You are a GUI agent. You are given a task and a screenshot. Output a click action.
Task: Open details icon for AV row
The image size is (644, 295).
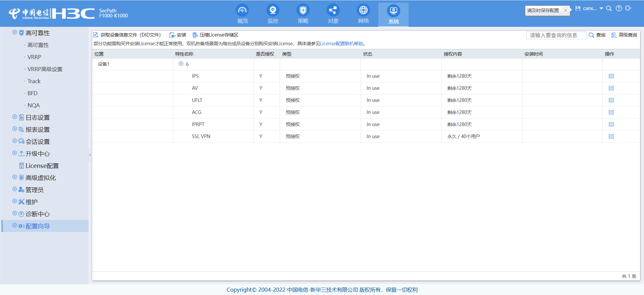pos(611,88)
